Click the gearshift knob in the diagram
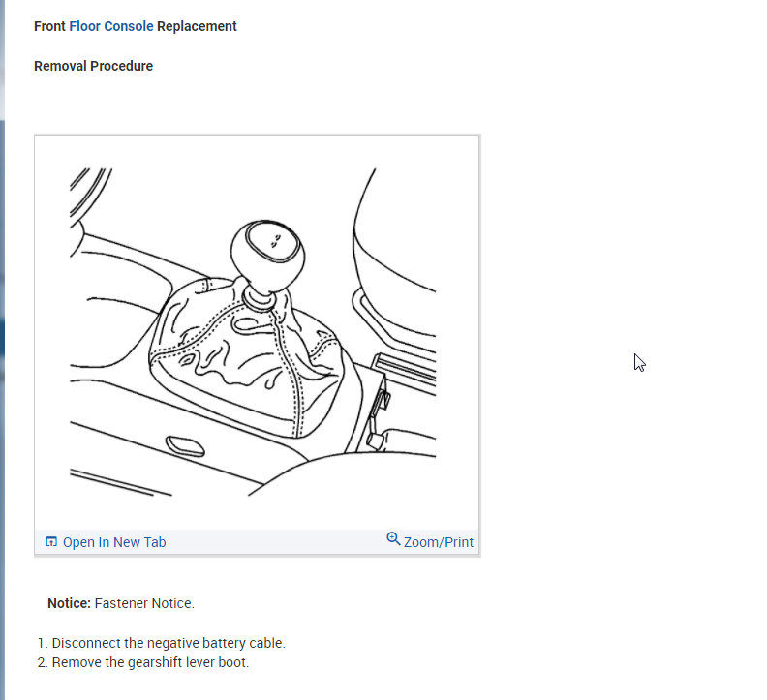This screenshot has width=767, height=700. 267,256
